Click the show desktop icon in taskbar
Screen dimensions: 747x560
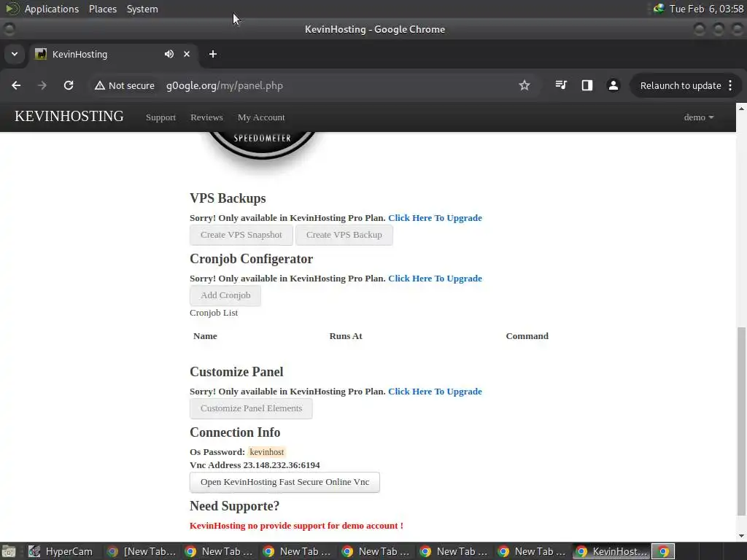pos(9,551)
